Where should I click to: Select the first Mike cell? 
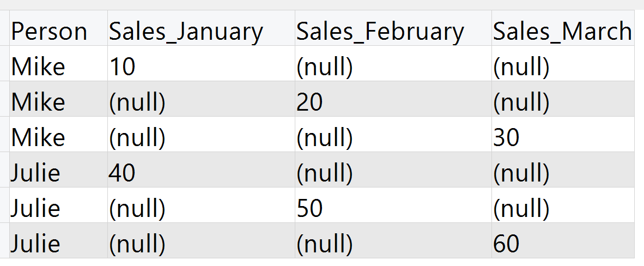pos(58,63)
